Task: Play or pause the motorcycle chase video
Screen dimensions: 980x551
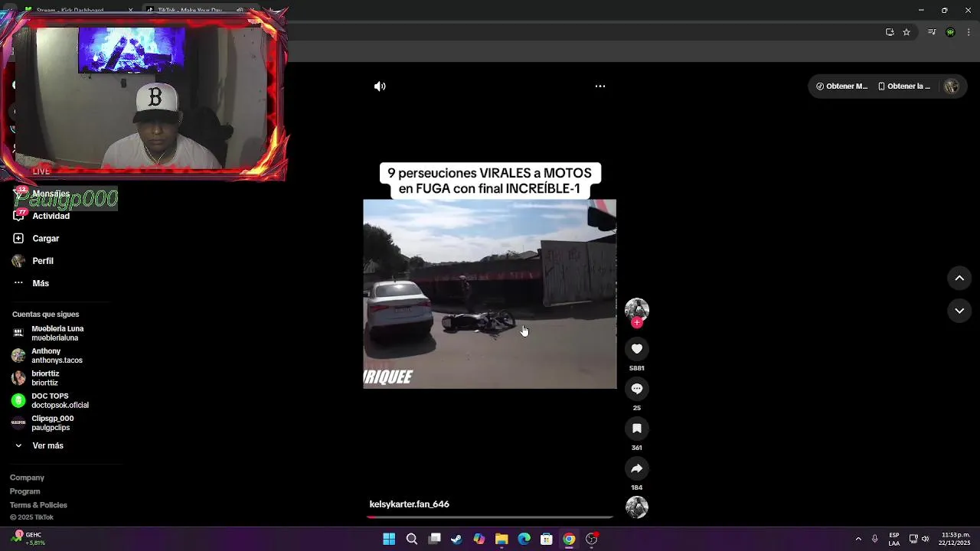Action: click(490, 294)
